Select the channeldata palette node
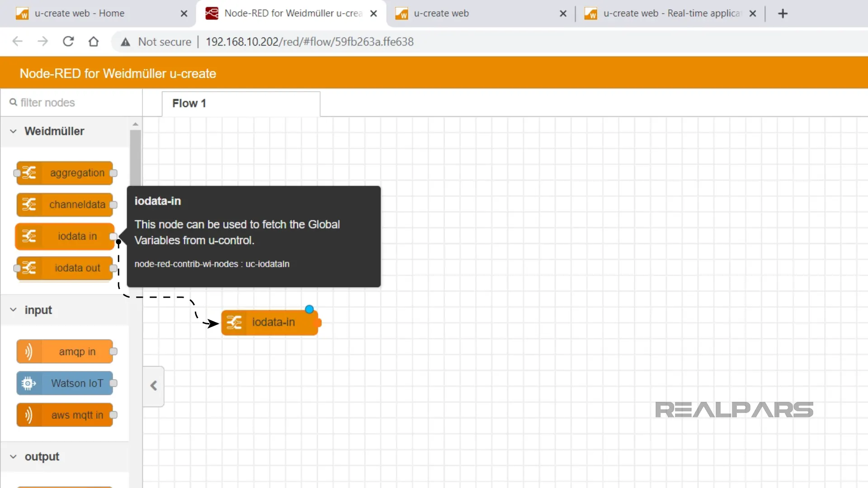This screenshot has height=488, width=868. point(65,205)
